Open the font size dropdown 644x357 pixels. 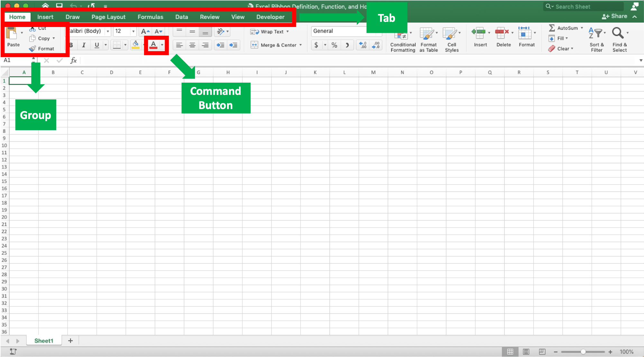click(133, 31)
